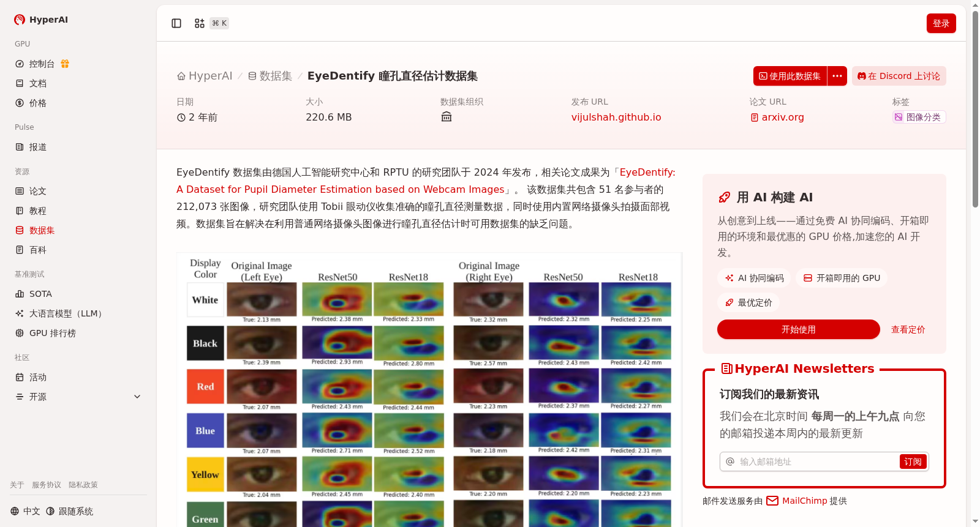Viewport: 980px width, 527px height.
Task: Open 控制台 in the sidebar
Action: 42,64
